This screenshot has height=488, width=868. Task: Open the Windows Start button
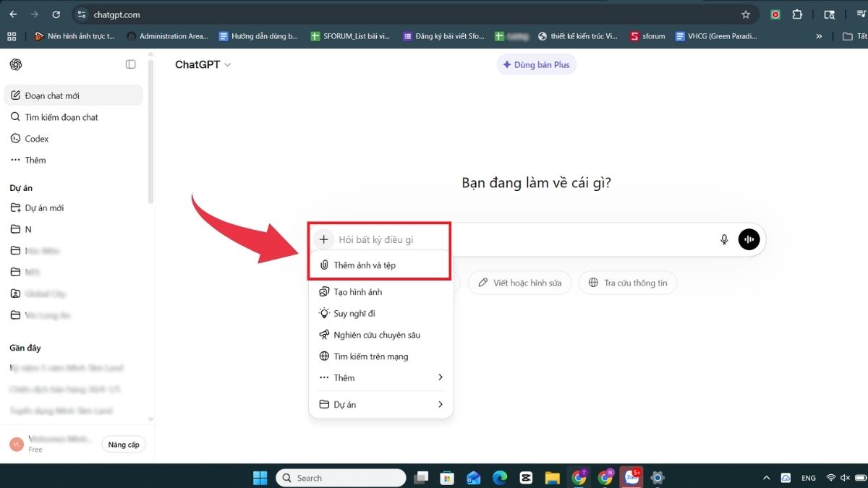pyautogui.click(x=260, y=478)
